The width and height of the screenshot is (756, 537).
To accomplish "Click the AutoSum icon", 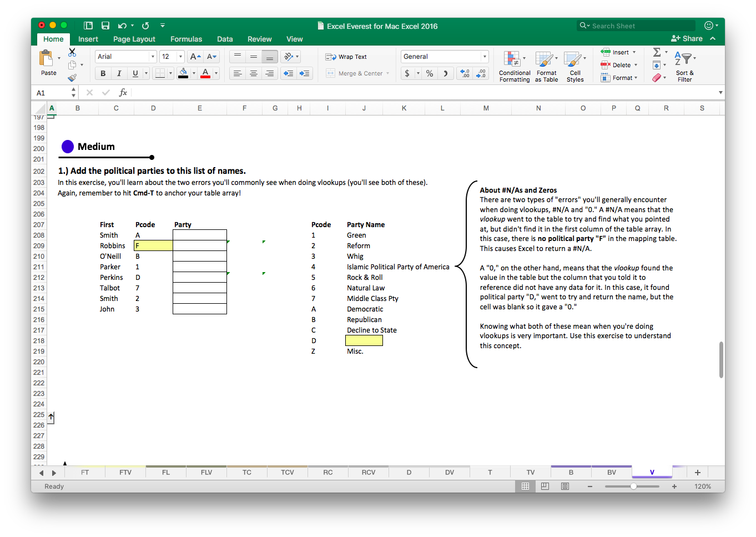I will click(656, 53).
